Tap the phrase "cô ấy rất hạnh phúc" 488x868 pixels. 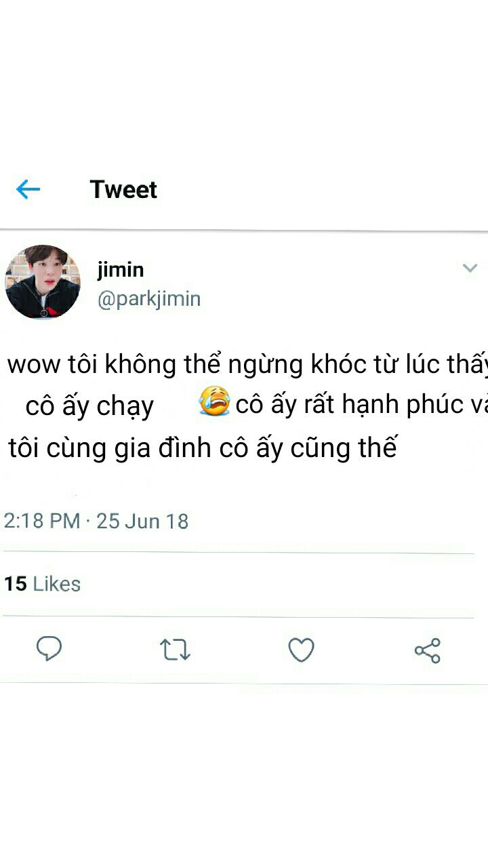[x=348, y=405]
